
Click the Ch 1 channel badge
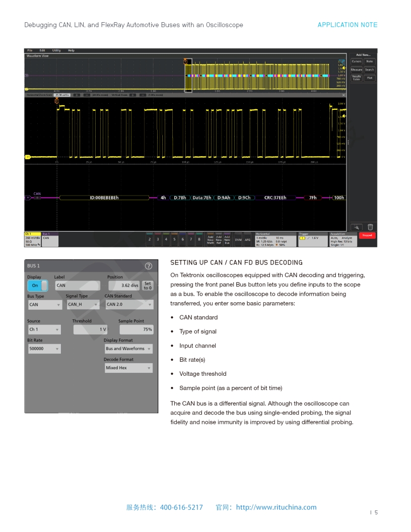pyautogui.click(x=33, y=239)
